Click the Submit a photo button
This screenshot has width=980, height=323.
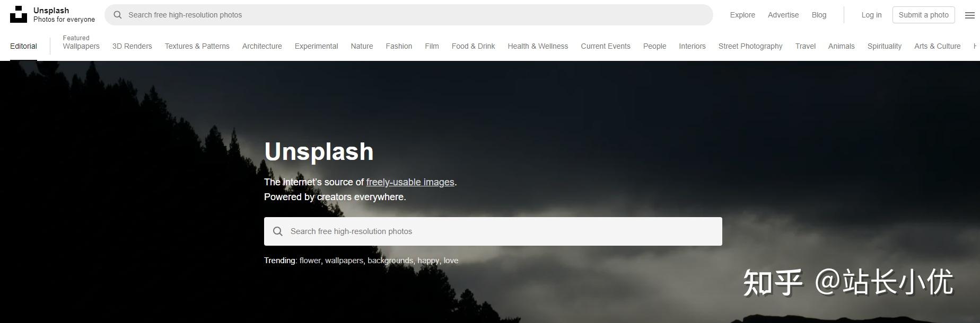point(923,15)
